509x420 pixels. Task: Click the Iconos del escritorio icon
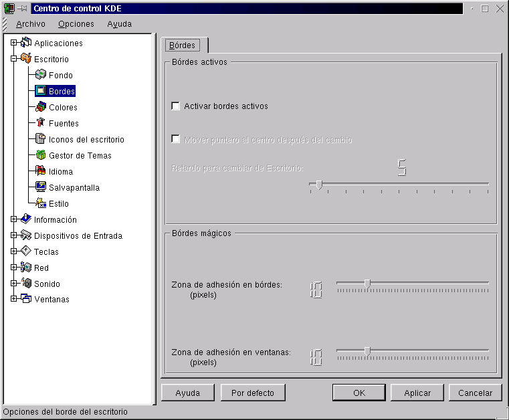point(40,139)
